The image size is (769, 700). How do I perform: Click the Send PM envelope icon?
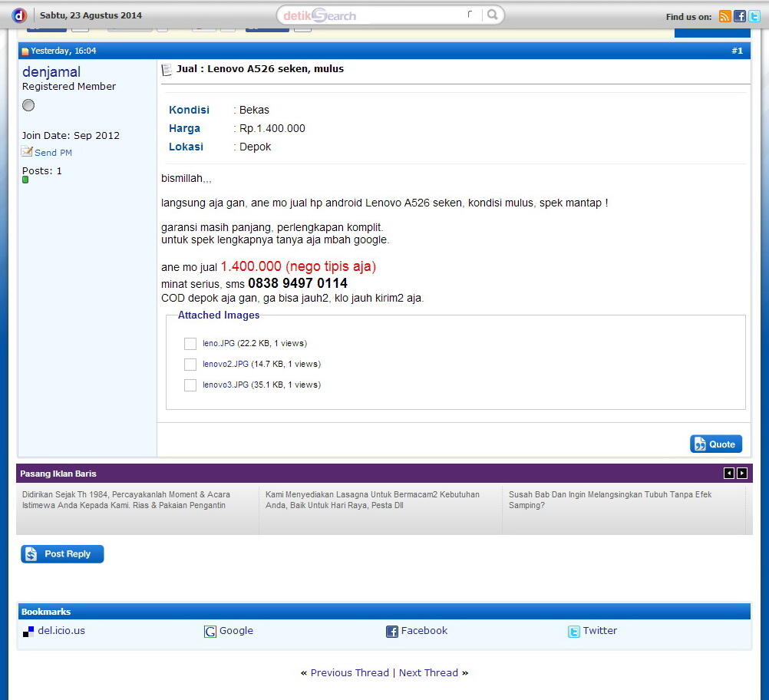(x=27, y=151)
